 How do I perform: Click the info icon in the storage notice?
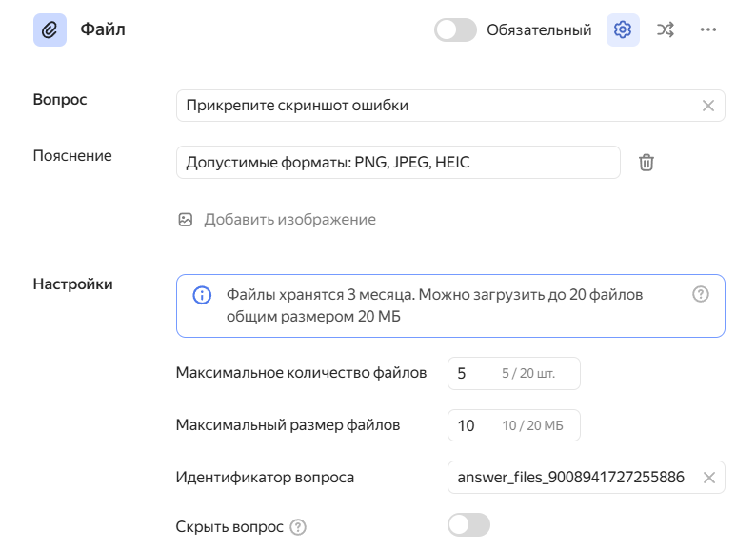(202, 296)
